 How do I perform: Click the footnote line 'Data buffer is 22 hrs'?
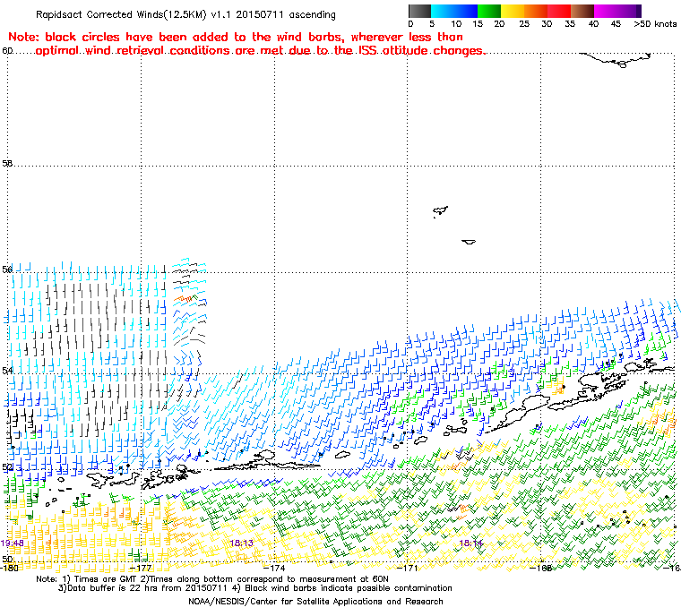pyautogui.click(x=255, y=588)
